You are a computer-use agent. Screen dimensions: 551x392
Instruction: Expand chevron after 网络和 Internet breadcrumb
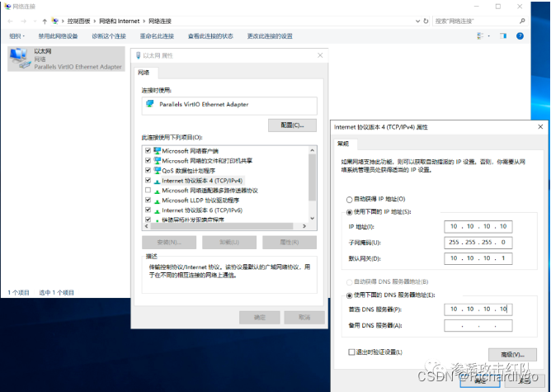(144, 21)
